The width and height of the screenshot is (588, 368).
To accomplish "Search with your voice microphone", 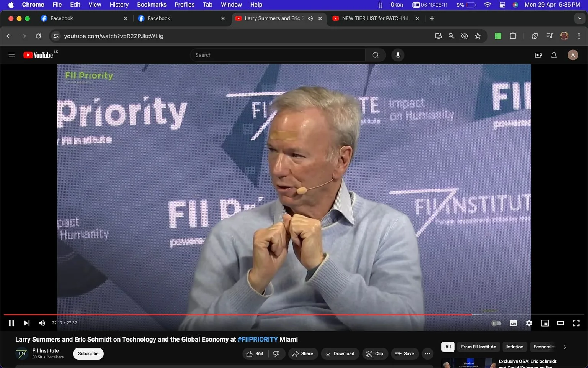I will [x=398, y=55].
